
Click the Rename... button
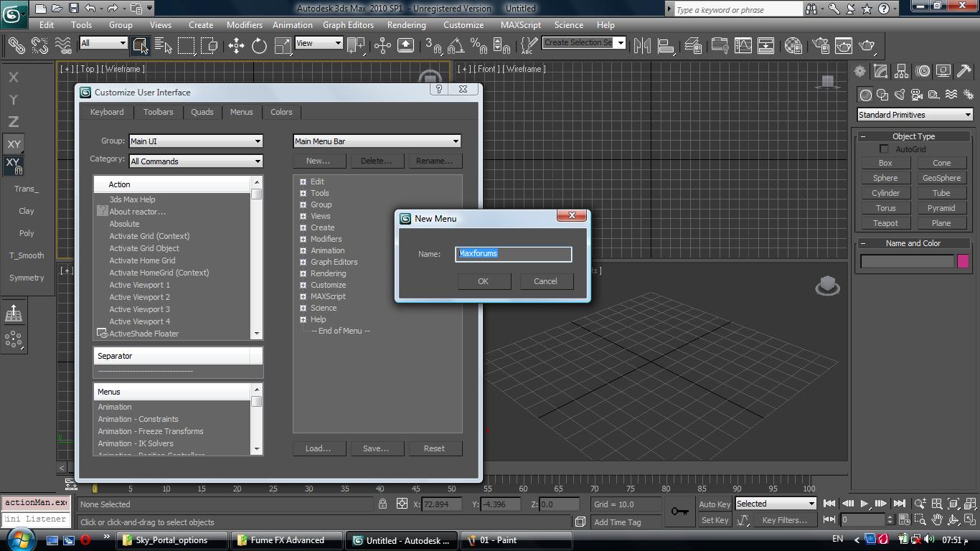click(x=434, y=161)
